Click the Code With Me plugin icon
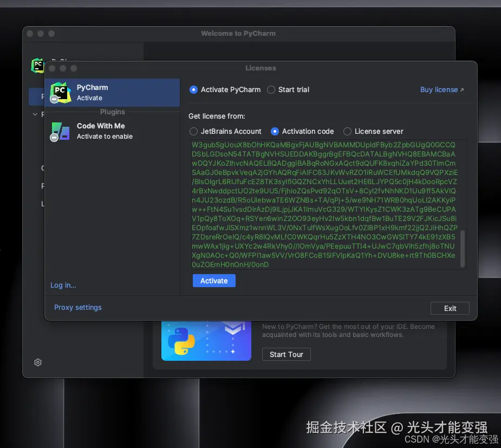The height and width of the screenshot is (448, 501). tap(60, 131)
